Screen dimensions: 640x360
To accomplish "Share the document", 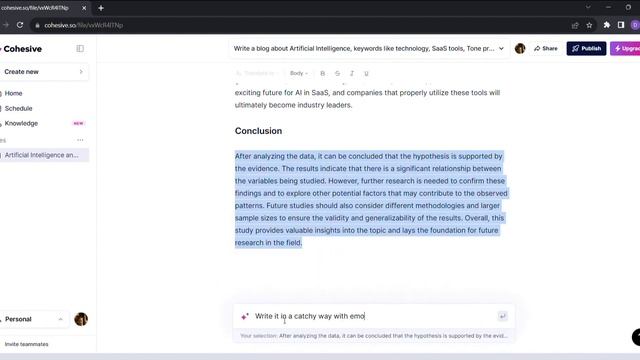I will click(546, 49).
